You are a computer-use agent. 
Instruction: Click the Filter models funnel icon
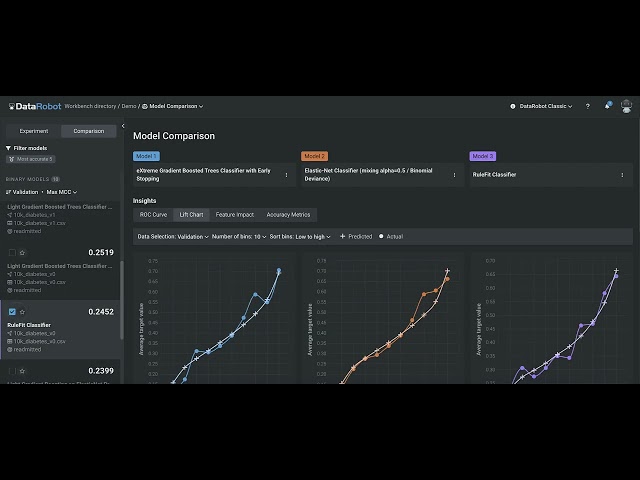[x=8, y=148]
